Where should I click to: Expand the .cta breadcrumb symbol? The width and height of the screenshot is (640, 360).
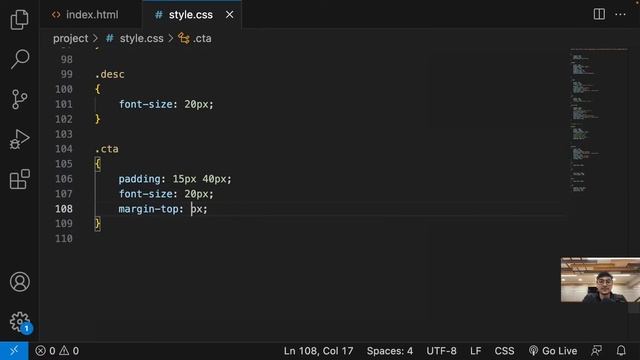(195, 38)
